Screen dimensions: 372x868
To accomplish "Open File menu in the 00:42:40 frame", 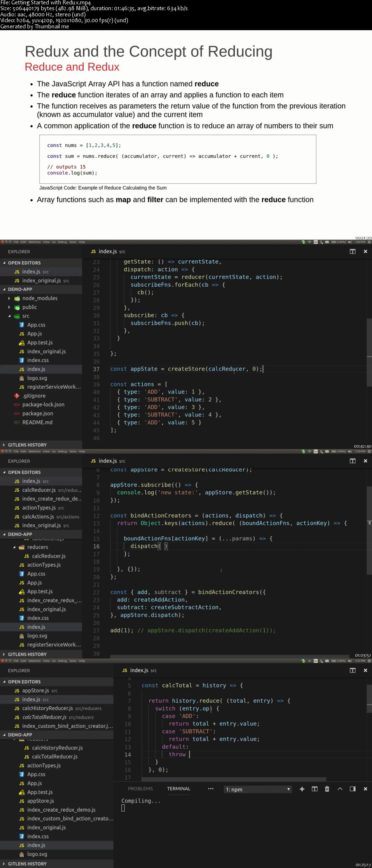I will [16, 242].
